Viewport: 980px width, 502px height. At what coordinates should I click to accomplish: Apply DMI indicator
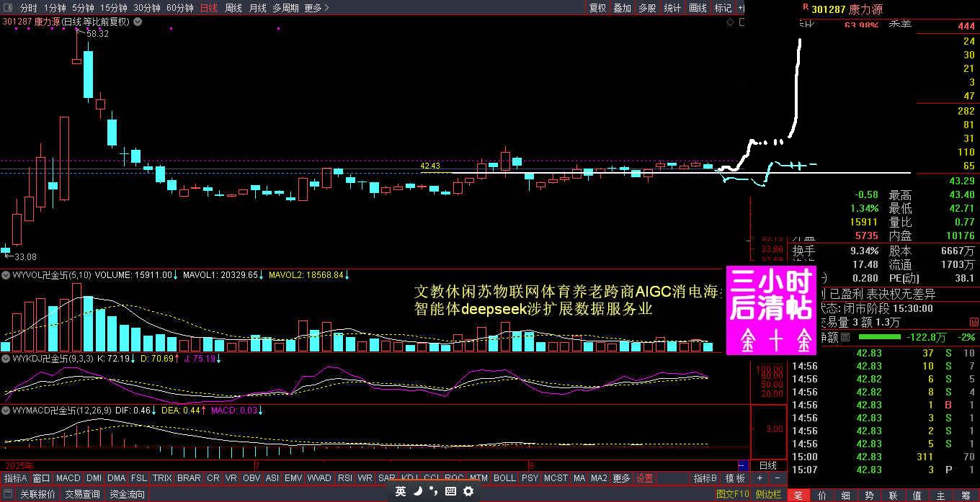(94, 478)
